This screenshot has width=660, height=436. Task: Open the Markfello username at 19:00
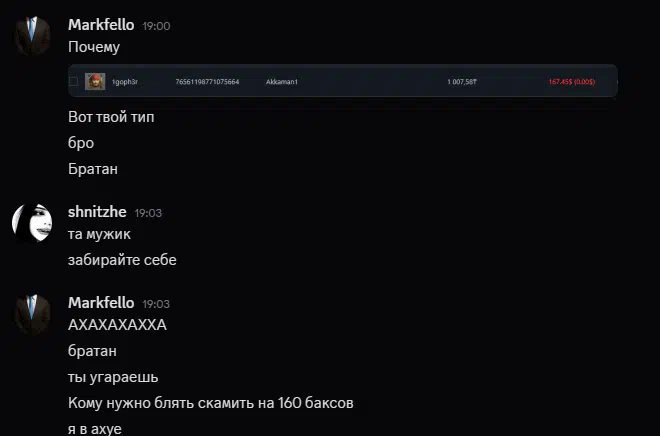pos(101,25)
